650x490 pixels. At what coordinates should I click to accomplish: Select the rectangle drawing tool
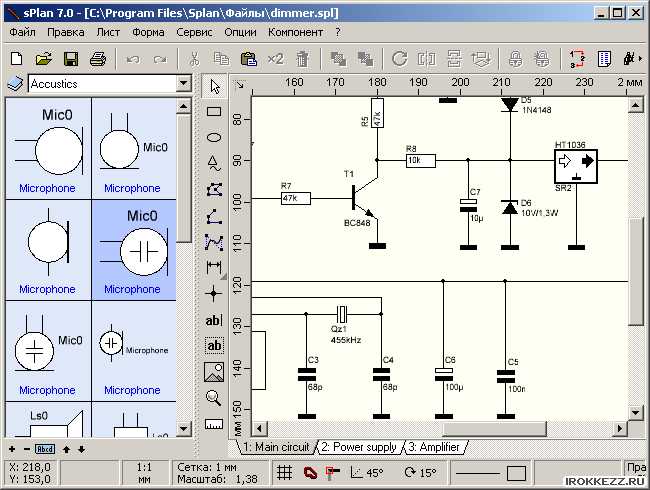point(213,112)
